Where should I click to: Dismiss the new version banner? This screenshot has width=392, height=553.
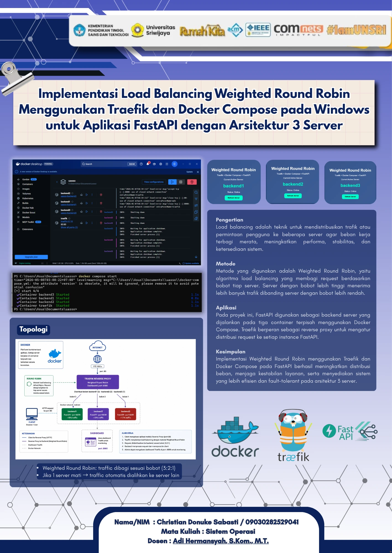(x=198, y=172)
